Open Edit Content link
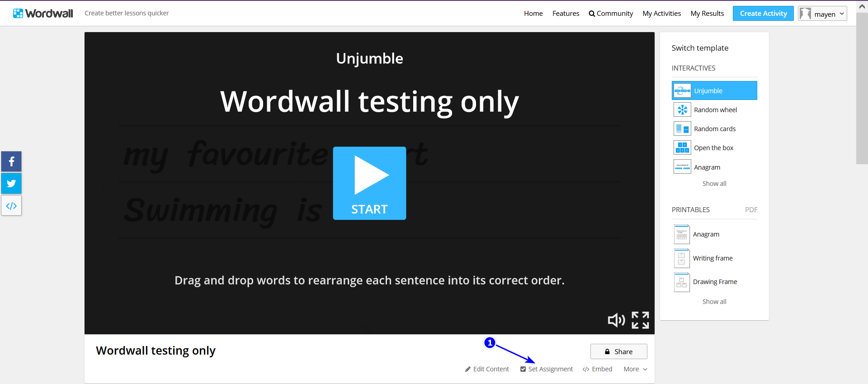This screenshot has width=868, height=384. point(487,369)
